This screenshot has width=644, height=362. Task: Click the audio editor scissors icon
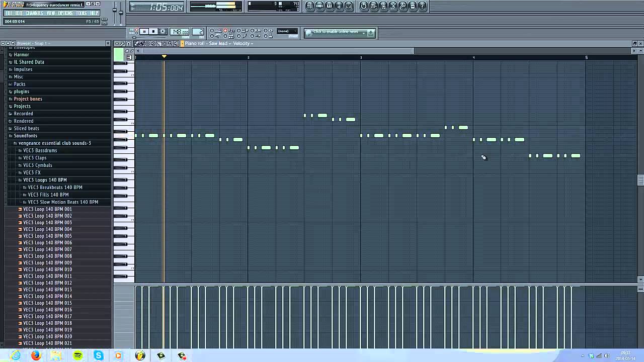393,6
